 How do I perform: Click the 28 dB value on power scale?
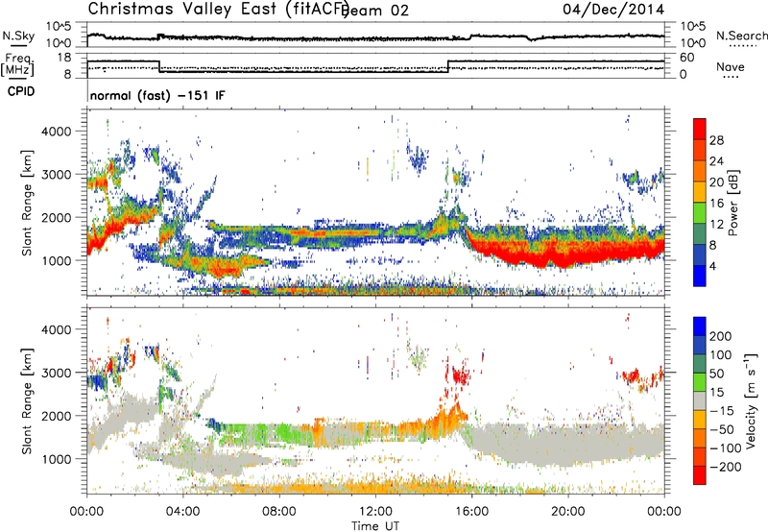pyautogui.click(x=716, y=140)
